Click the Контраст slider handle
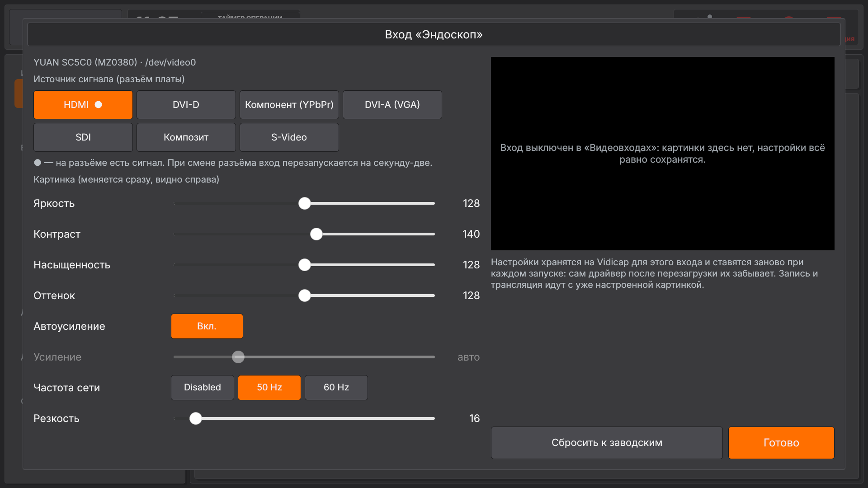 (316, 234)
